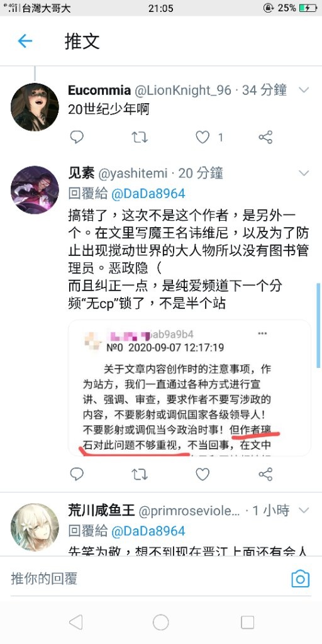Like 见素's tweet
This screenshot has width=322, height=644.
(x=203, y=474)
